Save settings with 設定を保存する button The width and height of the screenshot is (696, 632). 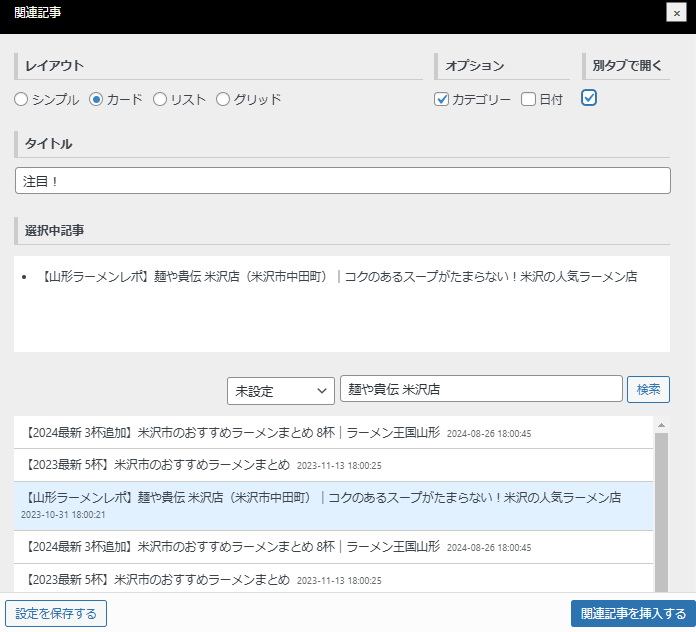[x=56, y=613]
